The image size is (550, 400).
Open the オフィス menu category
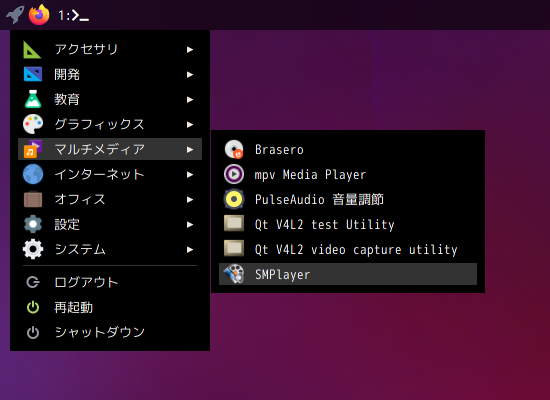(110, 199)
